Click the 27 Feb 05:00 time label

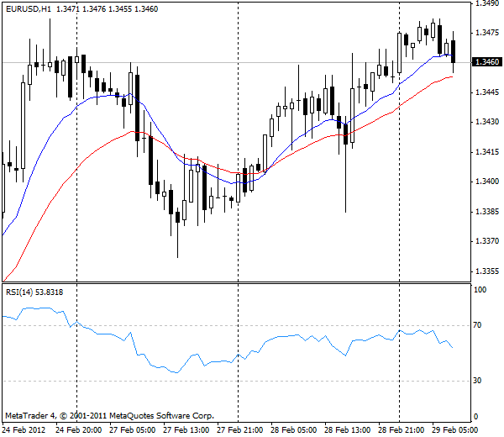click(x=133, y=430)
